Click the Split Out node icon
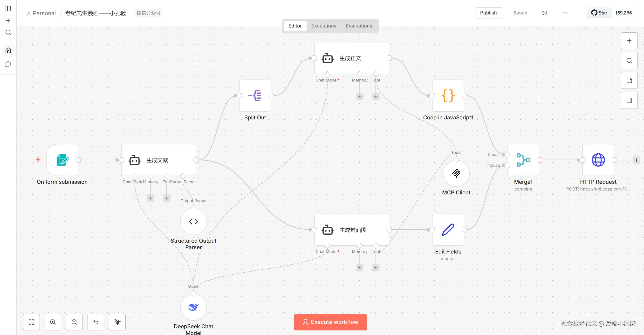 [x=255, y=96]
